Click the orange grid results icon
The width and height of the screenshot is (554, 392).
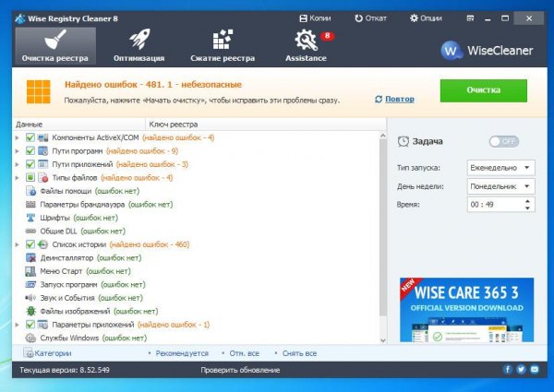[x=38, y=91]
